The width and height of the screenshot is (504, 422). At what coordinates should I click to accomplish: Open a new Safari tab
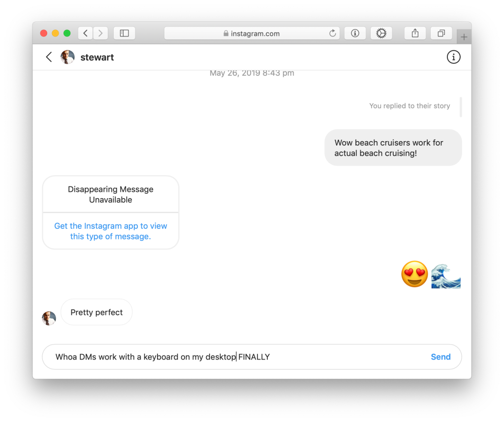click(x=464, y=37)
